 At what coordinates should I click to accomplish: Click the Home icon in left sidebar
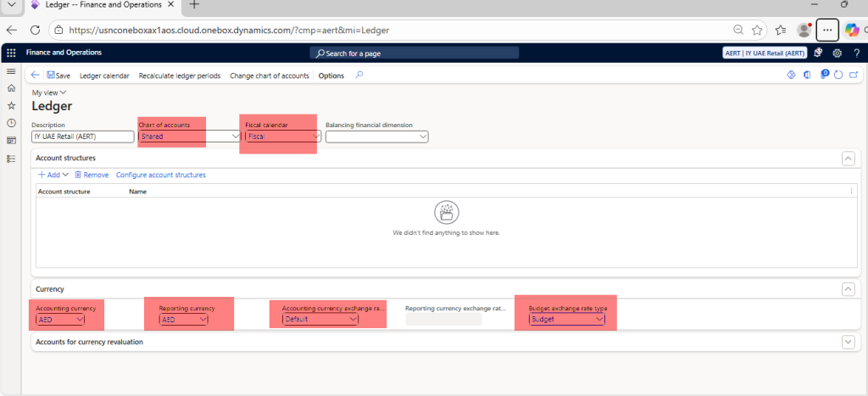11,88
